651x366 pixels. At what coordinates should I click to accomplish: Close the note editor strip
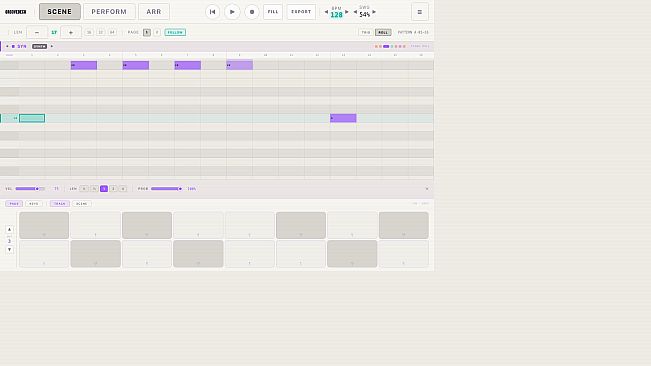click(427, 189)
